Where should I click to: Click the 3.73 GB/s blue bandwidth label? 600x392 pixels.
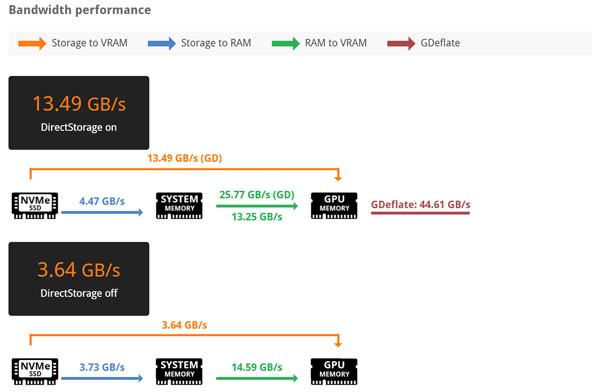click(x=102, y=367)
